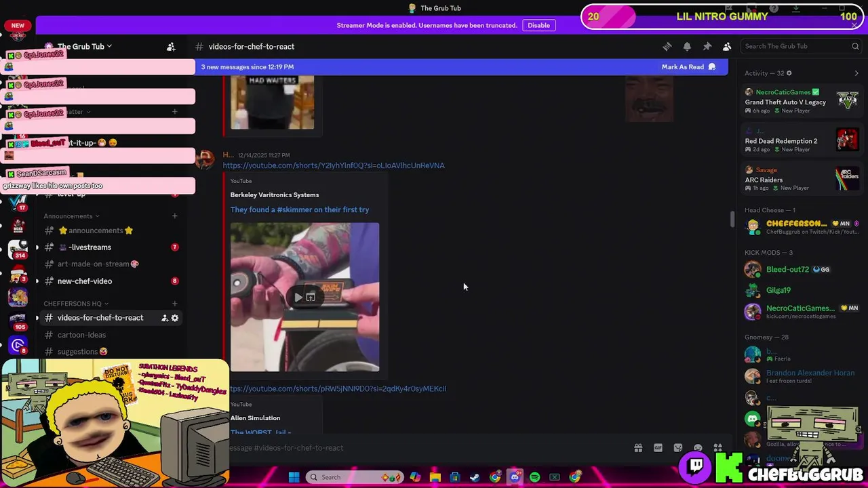Click Mark As Read button
868x488 pixels.
pos(688,67)
